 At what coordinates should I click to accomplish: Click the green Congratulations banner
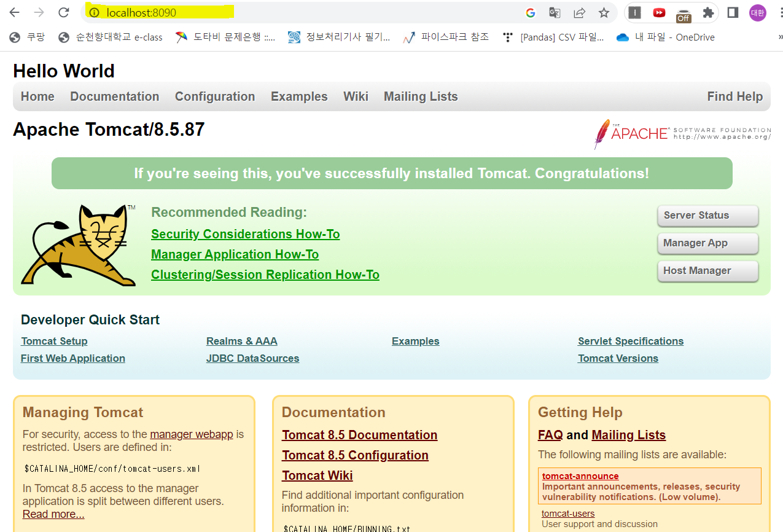tap(392, 173)
